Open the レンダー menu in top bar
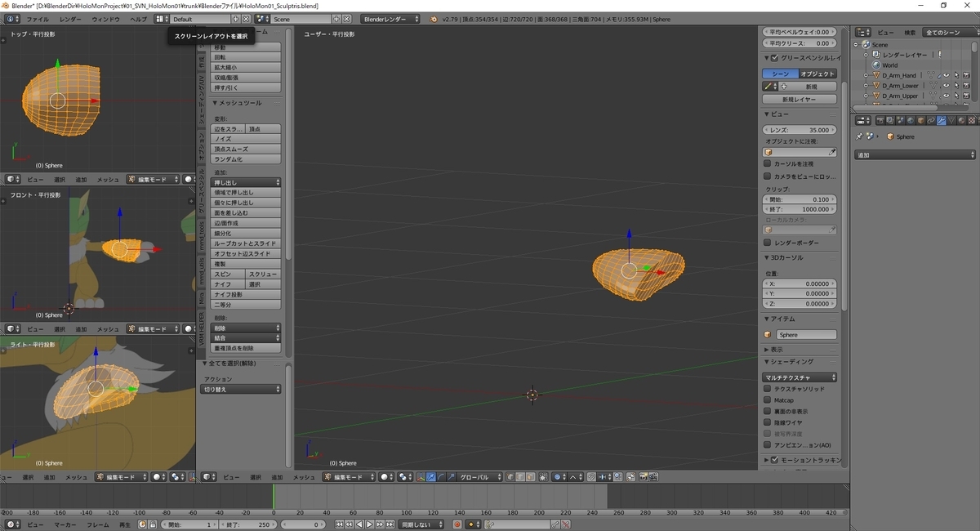980x531 pixels. pos(70,18)
